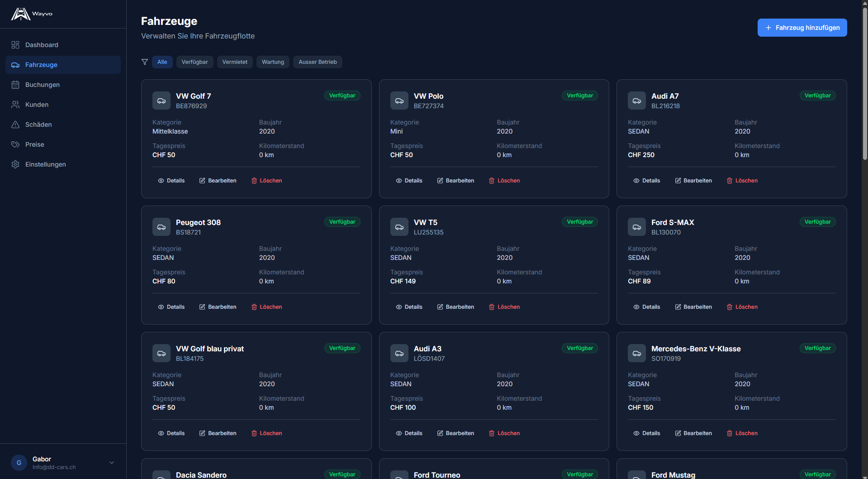Click the Gabor user avatar
Viewport: 868px width, 479px height.
pyautogui.click(x=19, y=463)
